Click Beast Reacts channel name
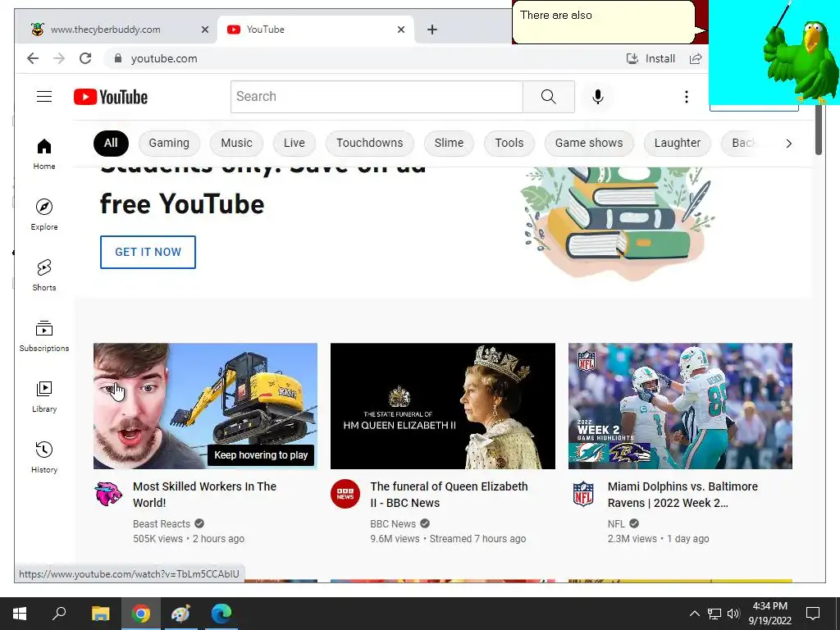This screenshot has width=840, height=630. click(x=162, y=524)
